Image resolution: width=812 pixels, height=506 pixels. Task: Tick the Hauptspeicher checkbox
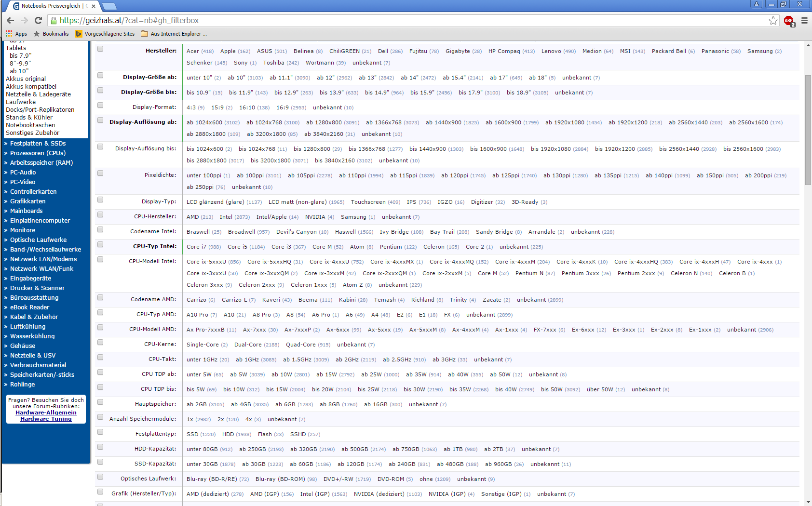click(x=100, y=402)
